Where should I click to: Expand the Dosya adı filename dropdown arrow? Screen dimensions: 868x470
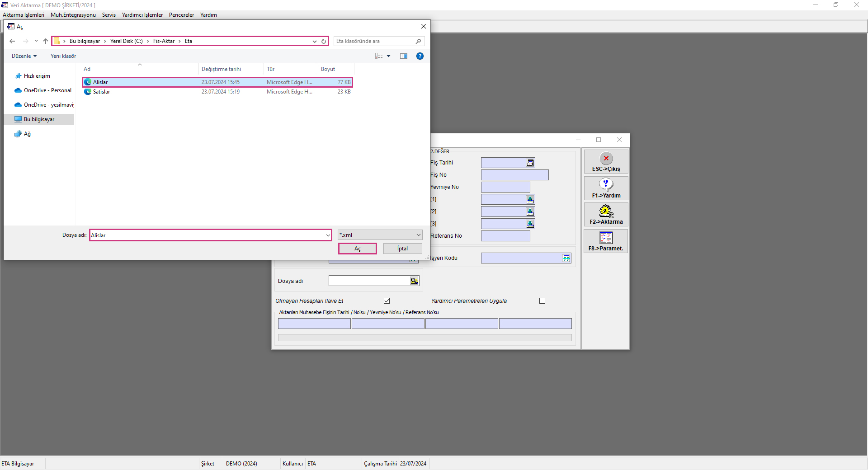[x=328, y=235]
